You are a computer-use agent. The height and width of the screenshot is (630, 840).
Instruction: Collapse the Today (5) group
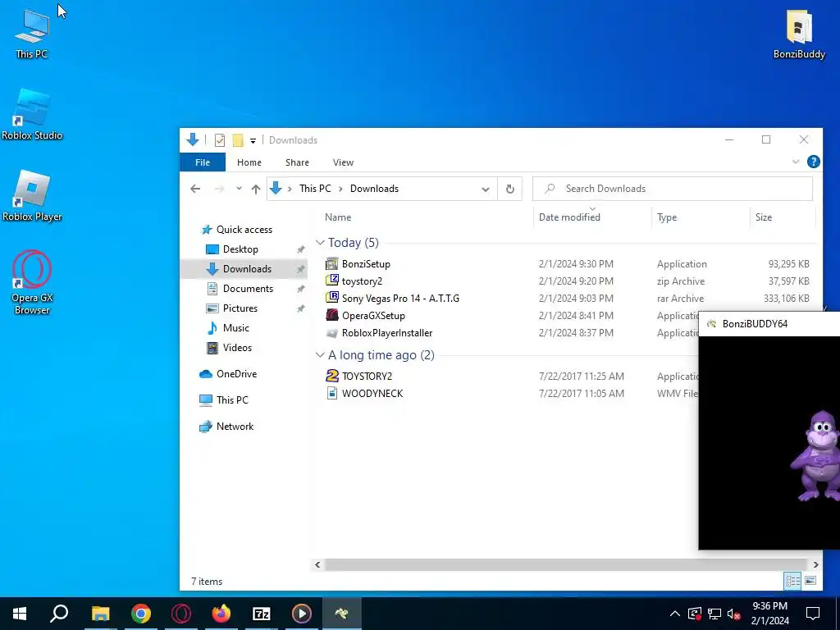pos(321,243)
